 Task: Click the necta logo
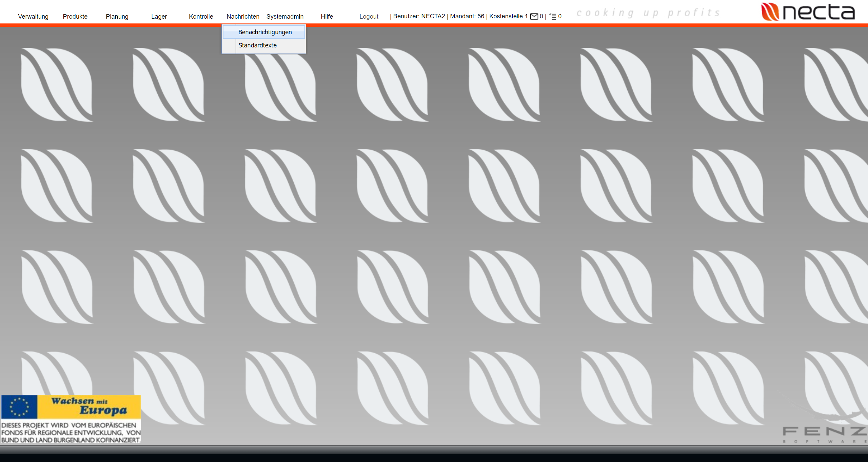pyautogui.click(x=808, y=12)
